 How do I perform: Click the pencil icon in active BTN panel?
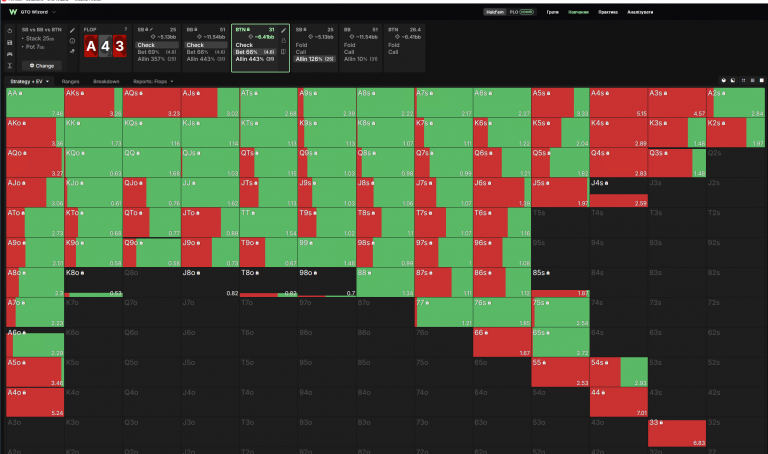pyautogui.click(x=284, y=30)
